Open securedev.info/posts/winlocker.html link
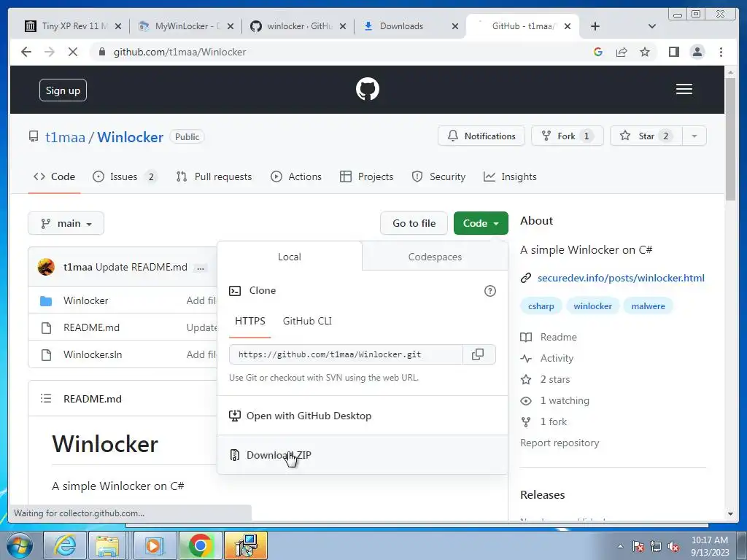The image size is (747, 560). point(621,278)
